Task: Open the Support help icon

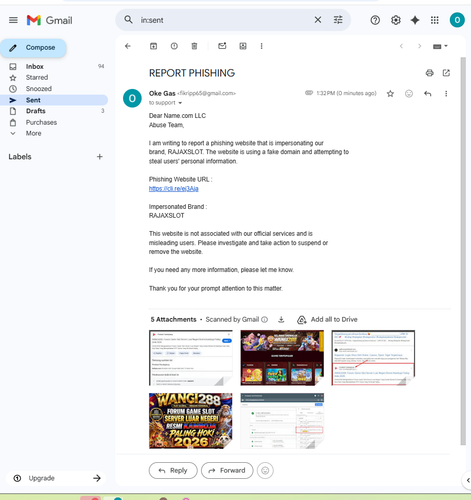Action: click(375, 20)
